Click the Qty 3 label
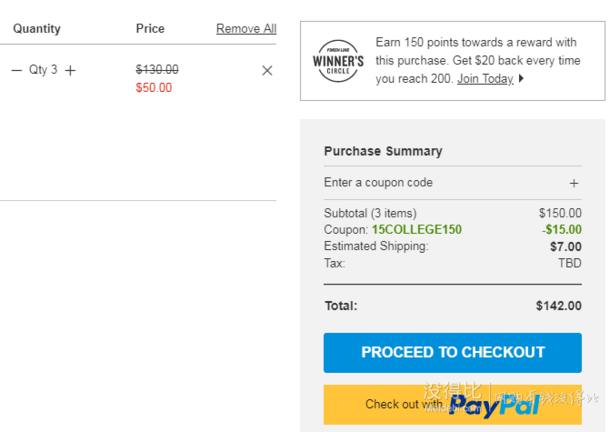This screenshot has height=432, width=610. coord(43,70)
